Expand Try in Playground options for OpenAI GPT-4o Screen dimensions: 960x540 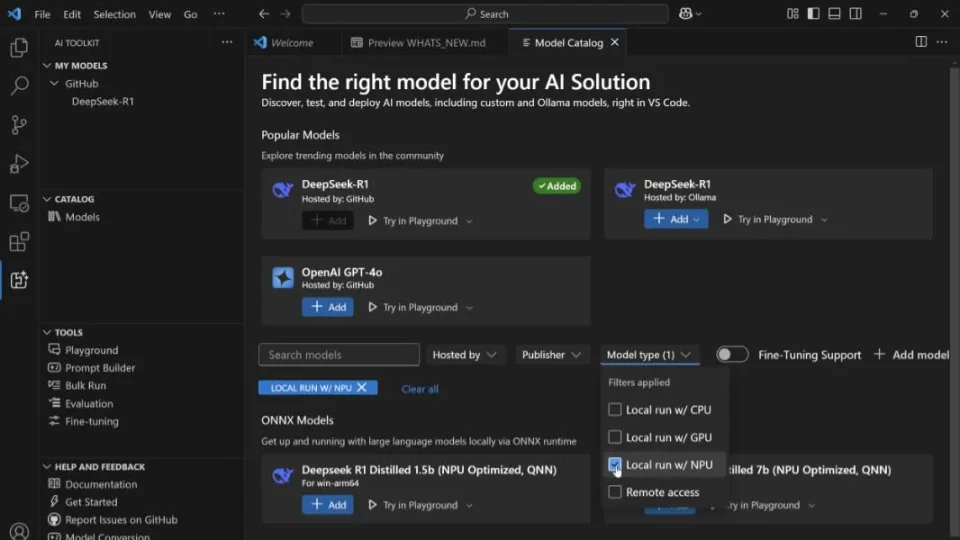470,307
